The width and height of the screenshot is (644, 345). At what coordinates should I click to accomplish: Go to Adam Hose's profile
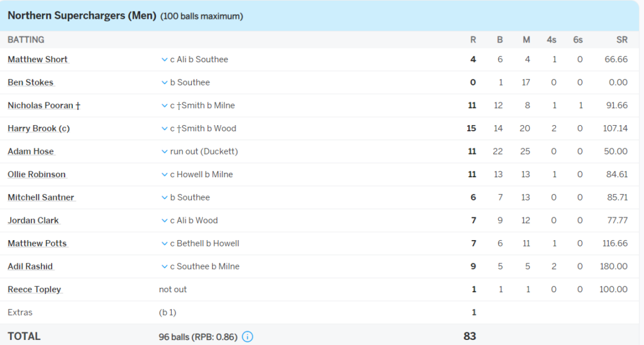tap(30, 151)
